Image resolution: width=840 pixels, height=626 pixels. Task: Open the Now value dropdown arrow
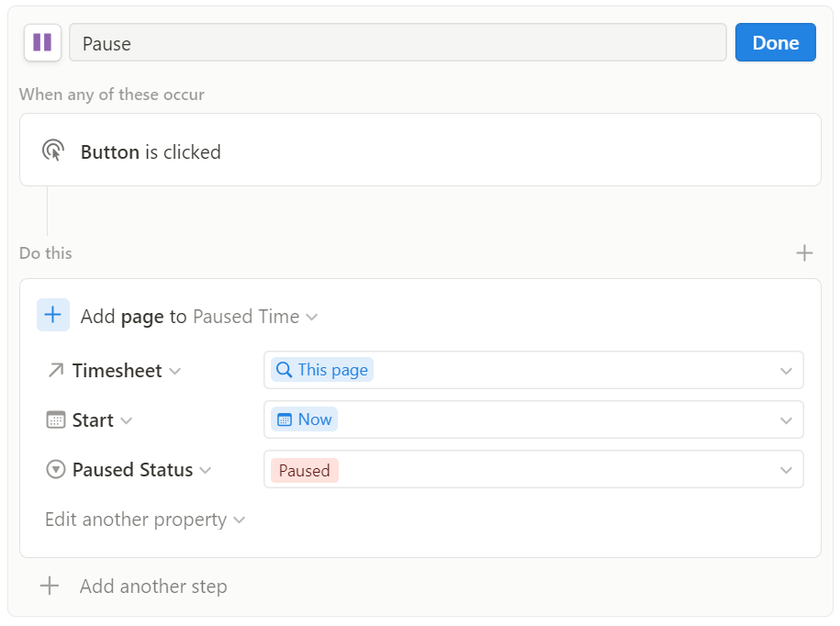pos(786,420)
